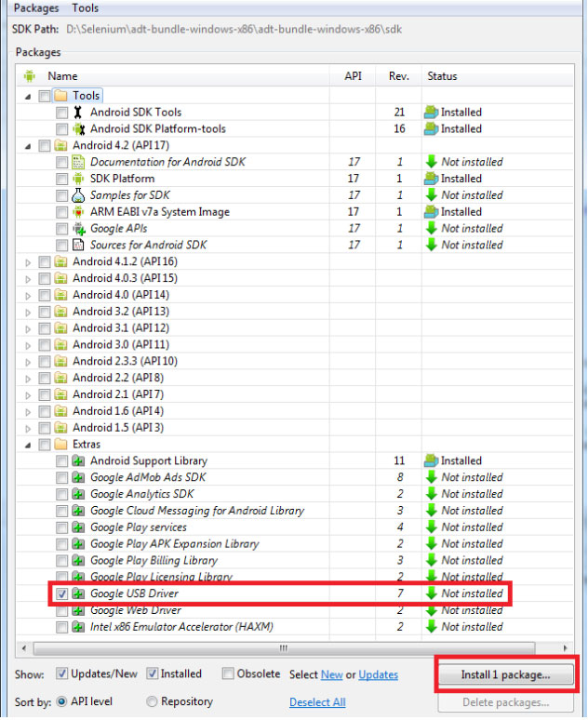Click the Android SDK Tools wrench icon
588x720 pixels.
[x=78, y=113]
